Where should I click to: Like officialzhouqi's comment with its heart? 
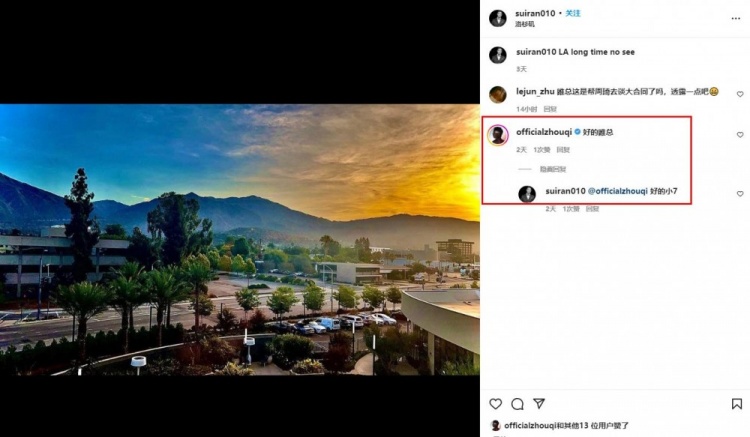[740, 134]
